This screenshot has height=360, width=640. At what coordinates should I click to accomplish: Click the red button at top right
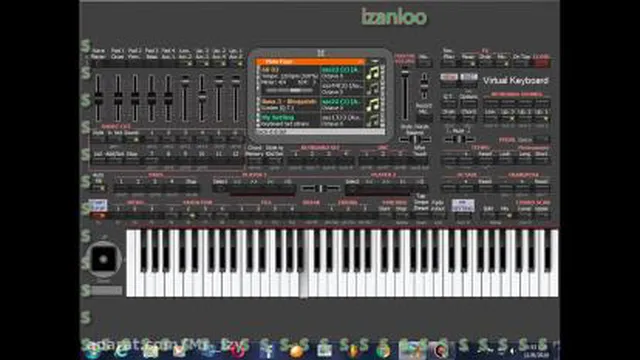(541, 63)
